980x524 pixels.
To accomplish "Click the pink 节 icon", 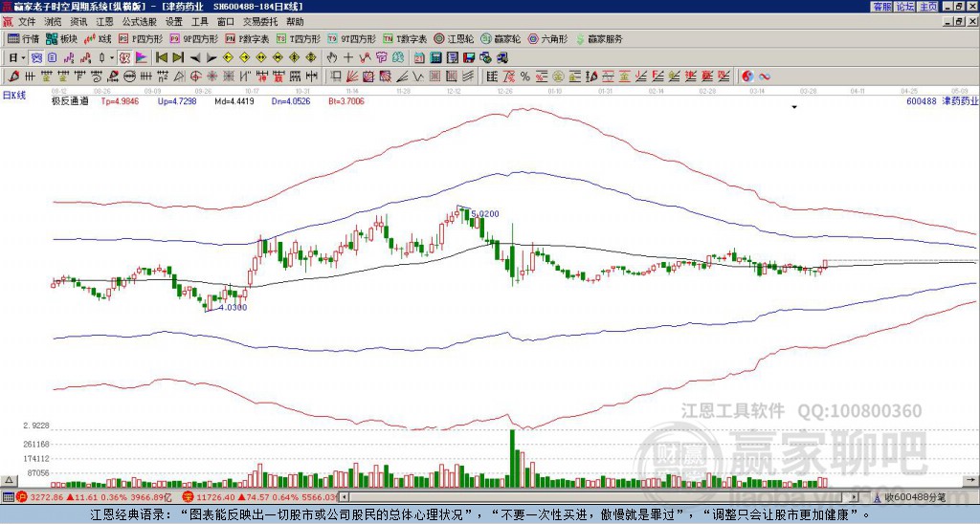I will click(x=381, y=58).
